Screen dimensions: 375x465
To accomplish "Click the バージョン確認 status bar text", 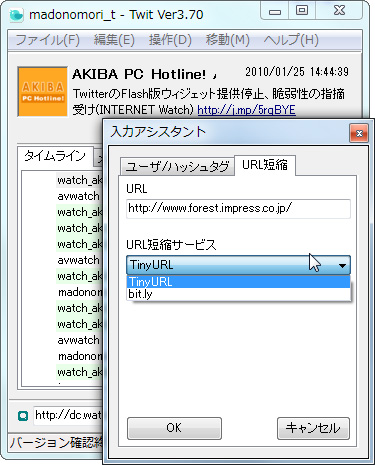I will pos(56,443).
